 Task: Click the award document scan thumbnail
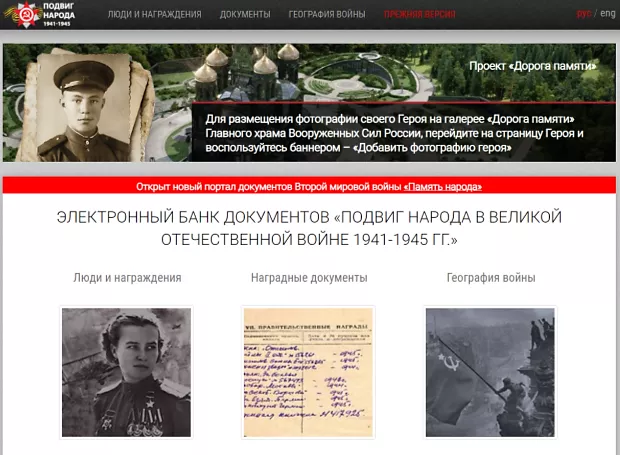(308, 372)
